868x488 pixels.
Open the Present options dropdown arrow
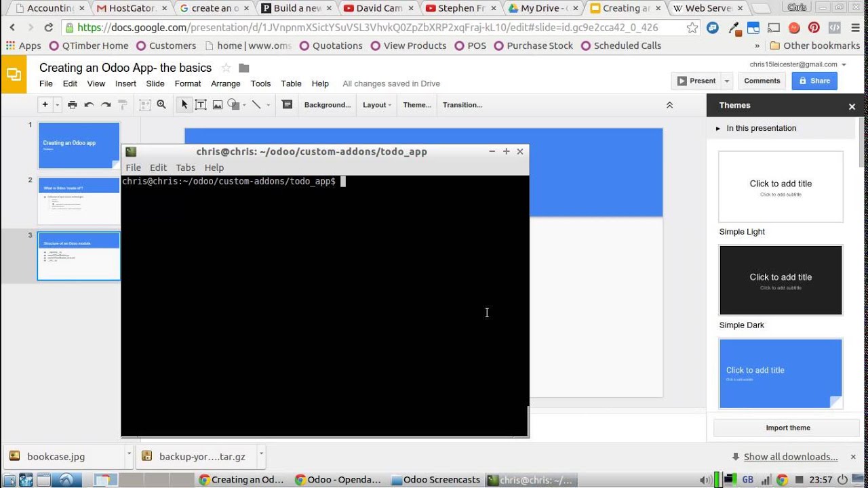point(727,81)
